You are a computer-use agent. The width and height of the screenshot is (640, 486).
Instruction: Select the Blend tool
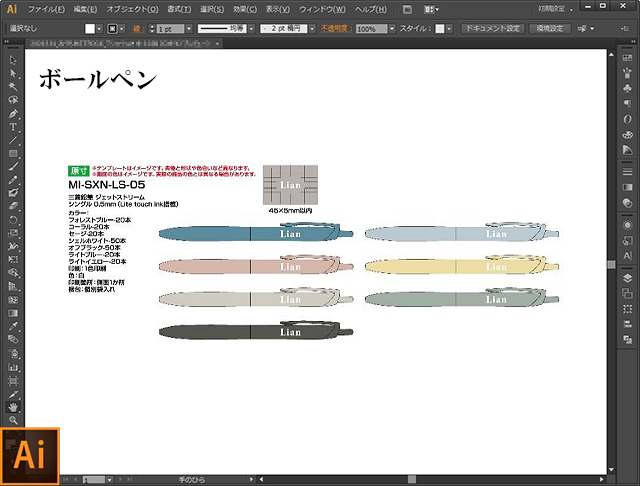(13, 340)
